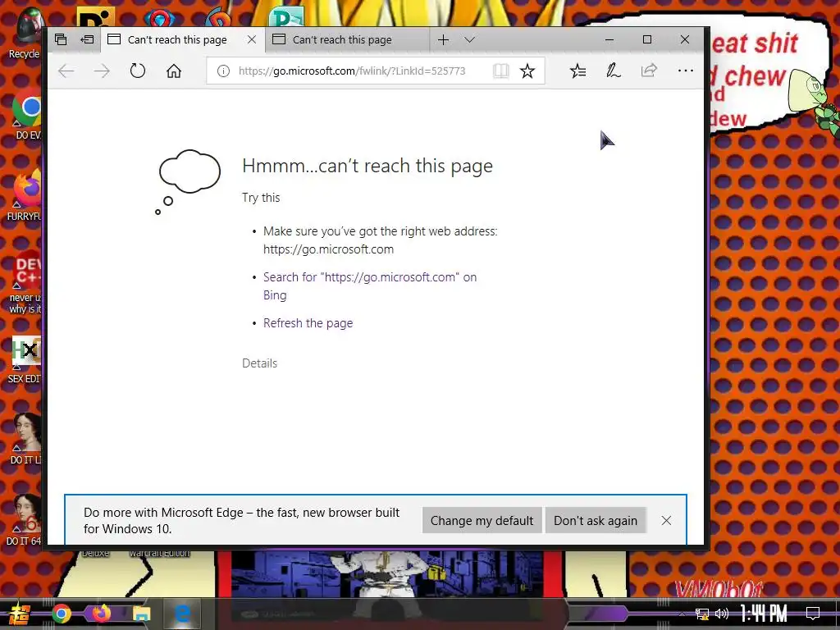Add notes with the pen icon
Screen dimensions: 840x630
coord(613,71)
